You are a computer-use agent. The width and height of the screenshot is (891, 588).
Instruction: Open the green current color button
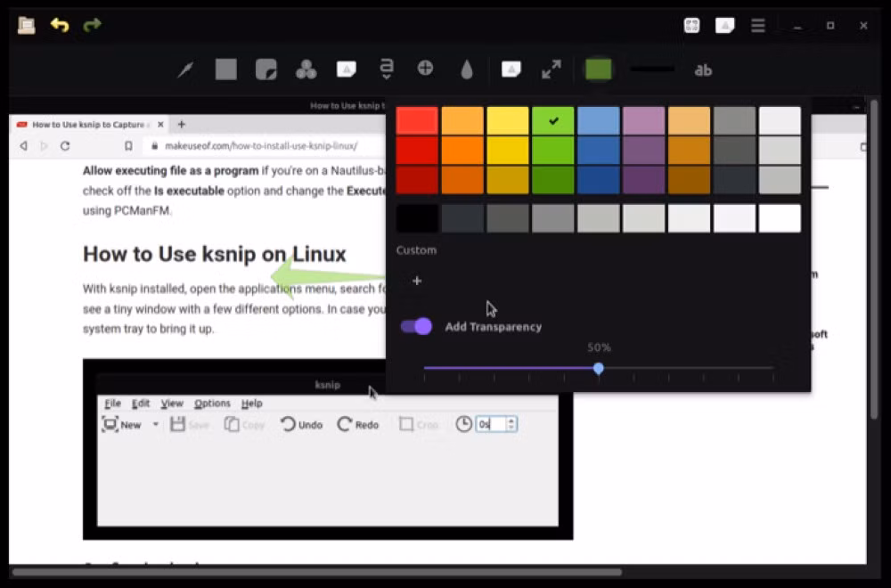coord(599,69)
